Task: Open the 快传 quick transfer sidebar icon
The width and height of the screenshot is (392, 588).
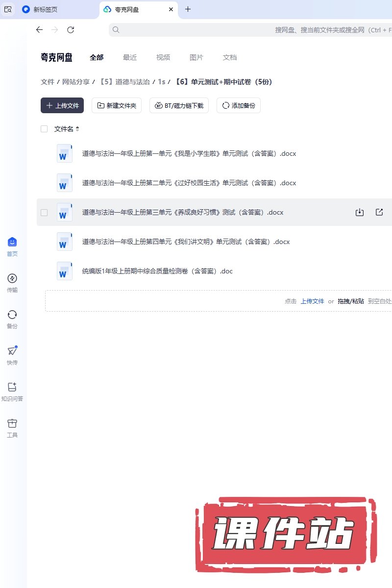Action: pyautogui.click(x=12, y=351)
